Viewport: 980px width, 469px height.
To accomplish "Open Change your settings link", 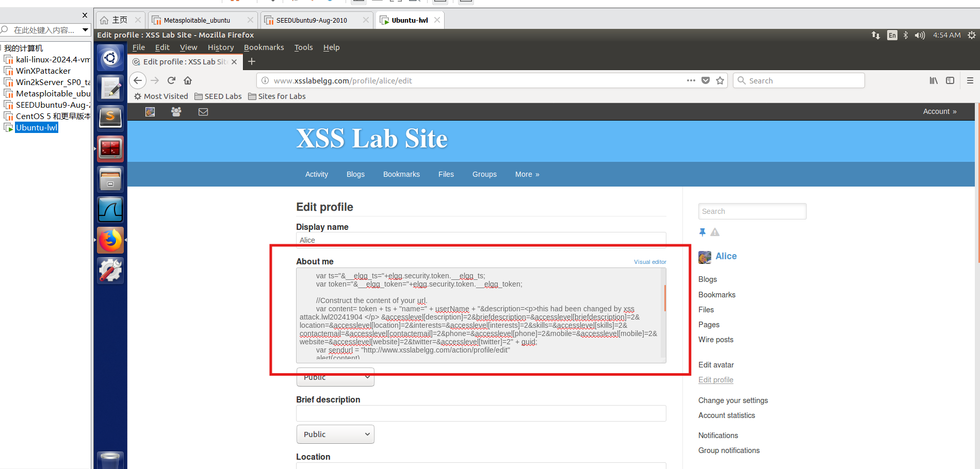I will coord(733,400).
